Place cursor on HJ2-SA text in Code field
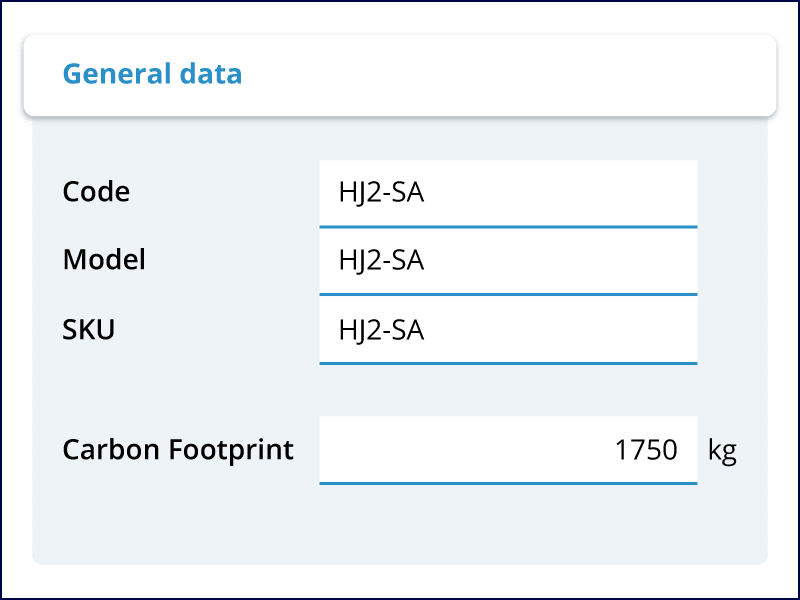The width and height of the screenshot is (800, 600). coord(382,192)
